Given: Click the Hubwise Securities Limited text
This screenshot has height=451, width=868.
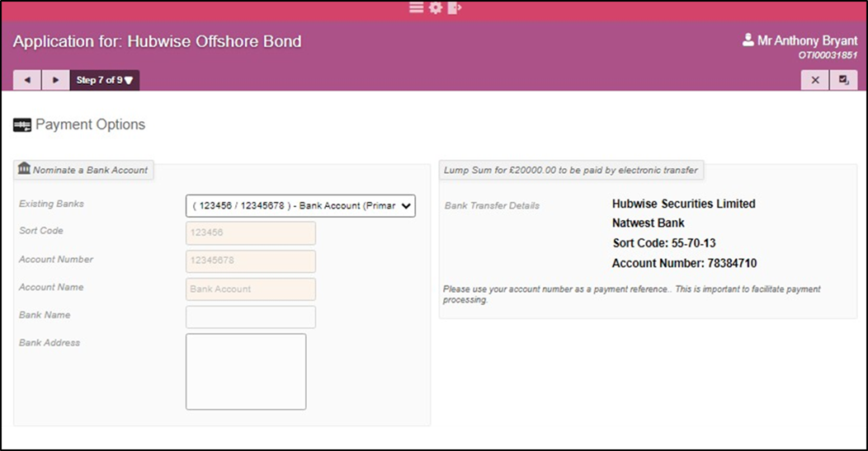Looking at the screenshot, I should [684, 204].
